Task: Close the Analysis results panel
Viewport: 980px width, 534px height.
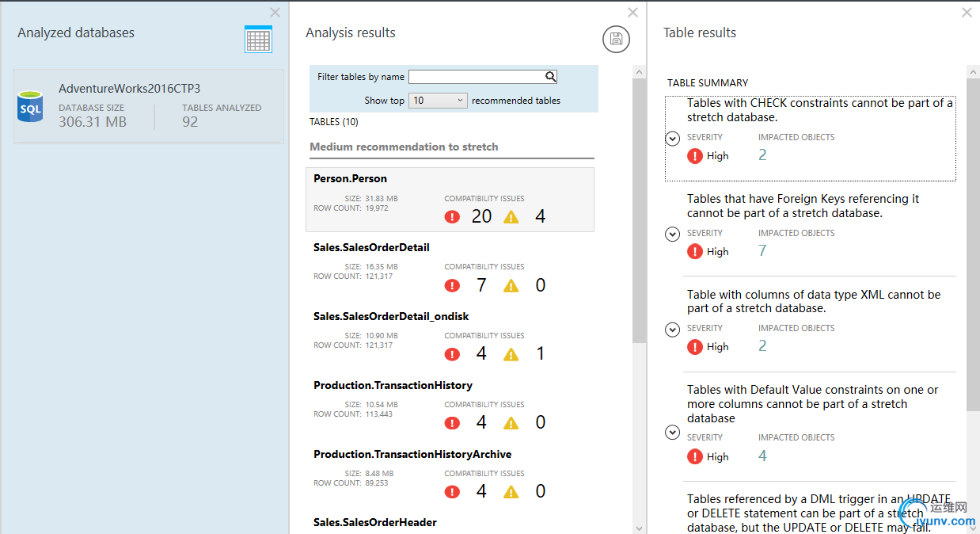Action: [x=632, y=13]
